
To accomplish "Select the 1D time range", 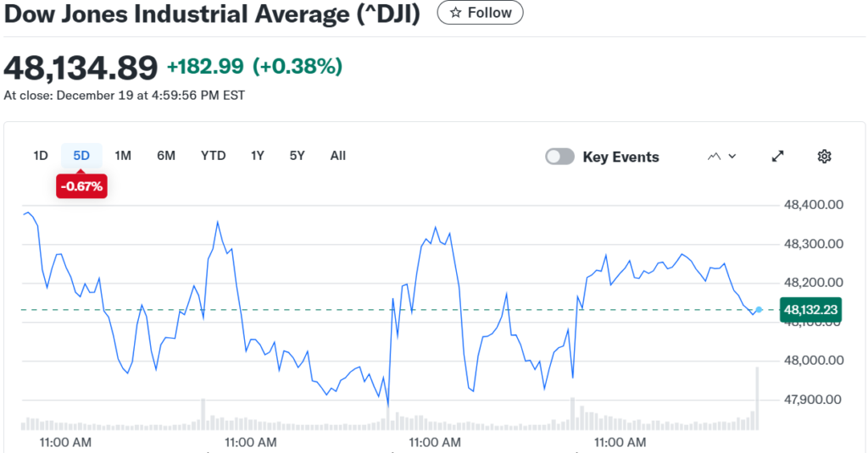I will (41, 156).
